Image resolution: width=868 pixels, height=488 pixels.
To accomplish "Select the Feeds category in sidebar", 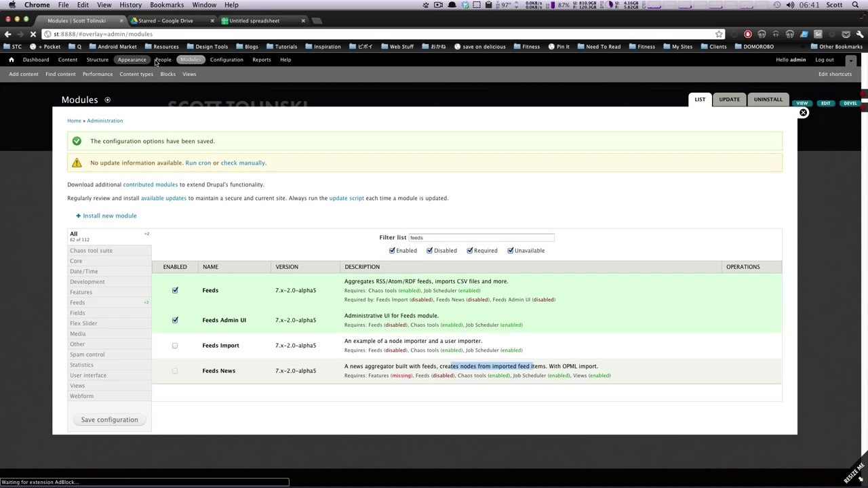I will (109, 302).
